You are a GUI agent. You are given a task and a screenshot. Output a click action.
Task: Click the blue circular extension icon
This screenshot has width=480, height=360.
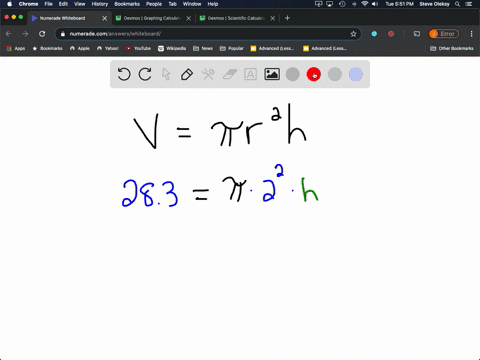tap(374, 34)
